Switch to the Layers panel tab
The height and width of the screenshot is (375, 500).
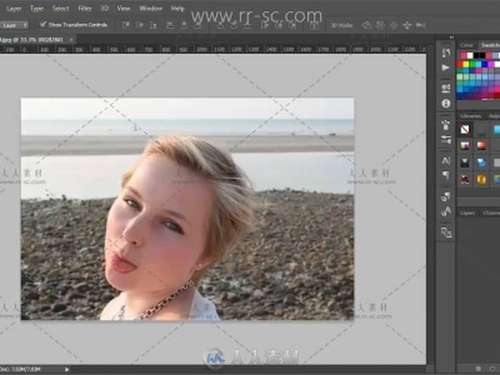point(467,213)
